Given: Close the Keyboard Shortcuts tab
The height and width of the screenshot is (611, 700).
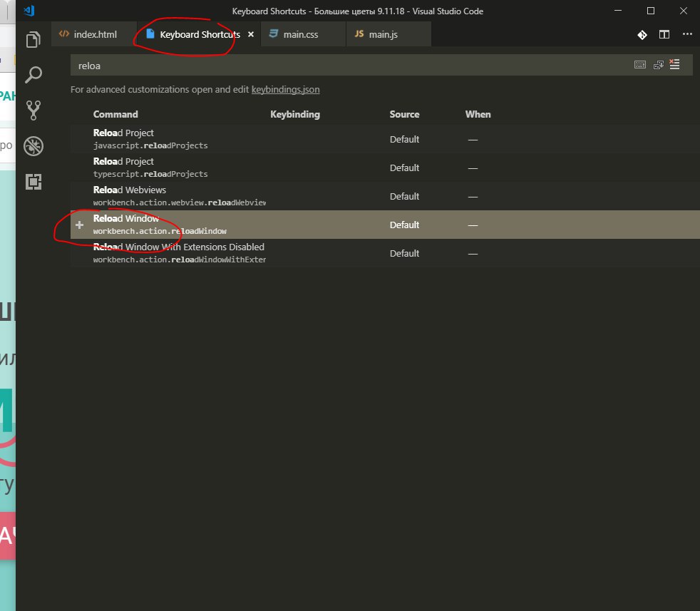Looking at the screenshot, I should [251, 34].
